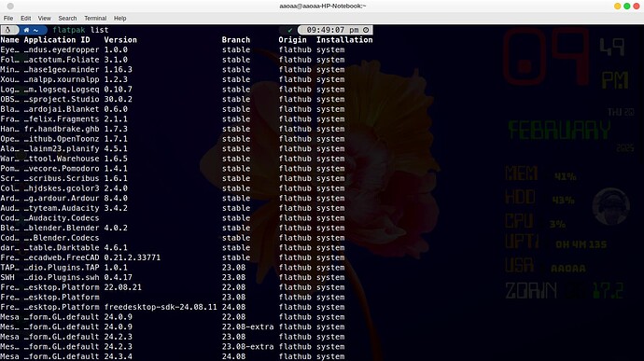
Task: Select the '…hase1geo.minder' application ID
Action: click(x=62, y=69)
